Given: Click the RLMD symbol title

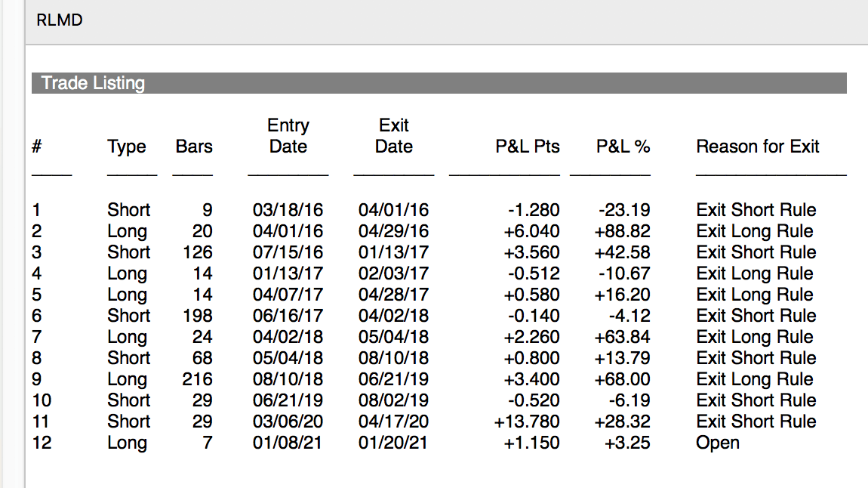Looking at the screenshot, I should click(x=59, y=20).
